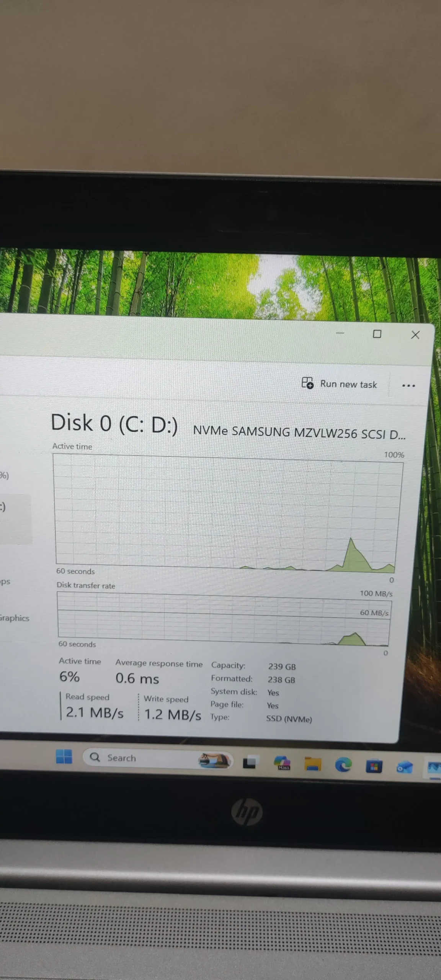
Task: Open Task View from the taskbar
Action: point(249,762)
